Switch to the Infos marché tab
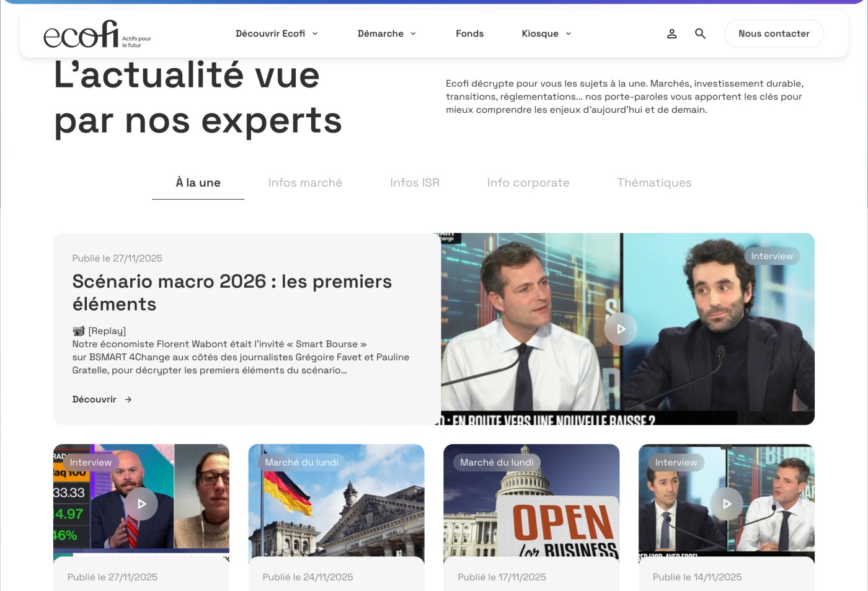 pos(304,182)
